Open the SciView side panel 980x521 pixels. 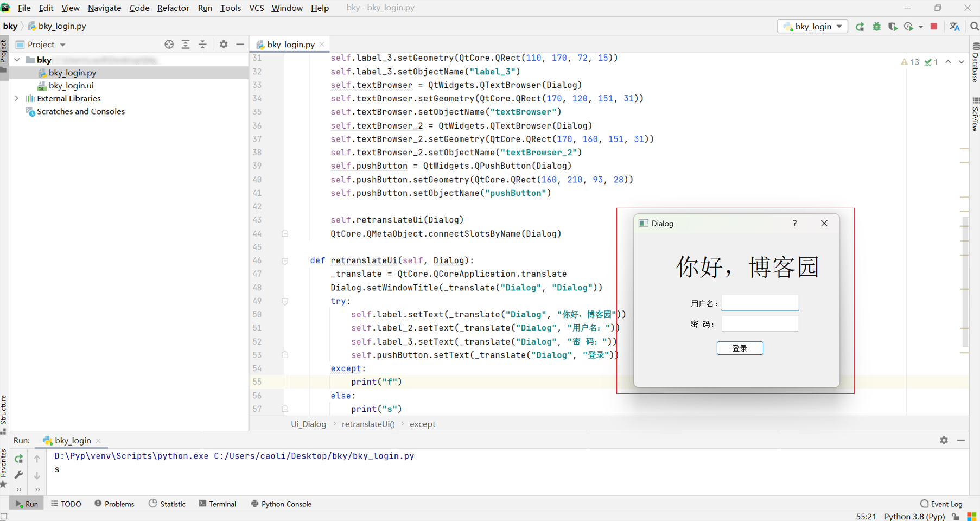(975, 115)
